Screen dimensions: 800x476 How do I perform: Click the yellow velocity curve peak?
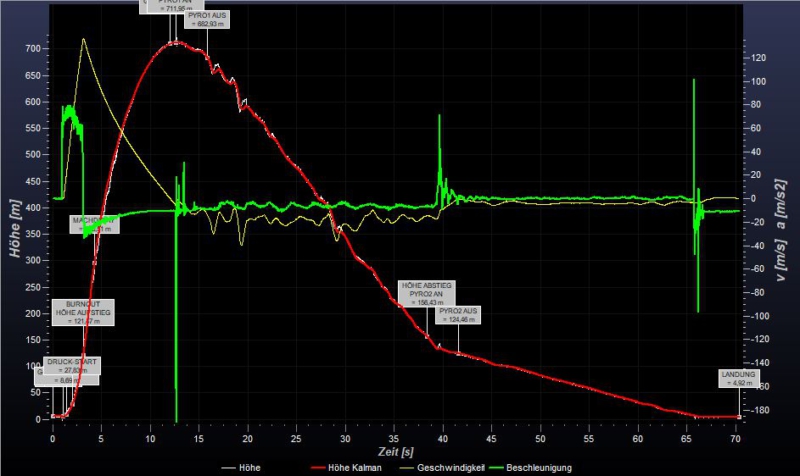(83, 40)
